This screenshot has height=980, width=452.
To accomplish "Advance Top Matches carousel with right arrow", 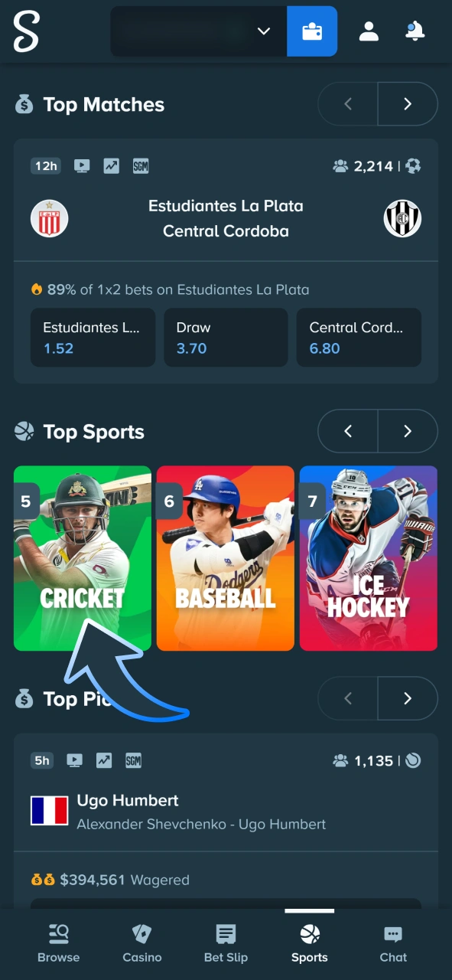I will [x=408, y=103].
